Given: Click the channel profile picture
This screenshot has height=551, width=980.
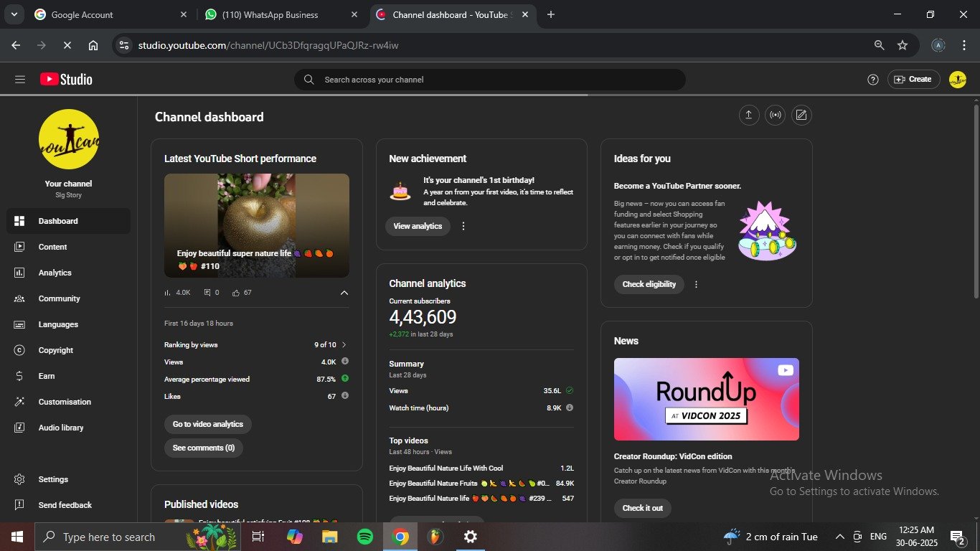Looking at the screenshot, I should [x=69, y=139].
